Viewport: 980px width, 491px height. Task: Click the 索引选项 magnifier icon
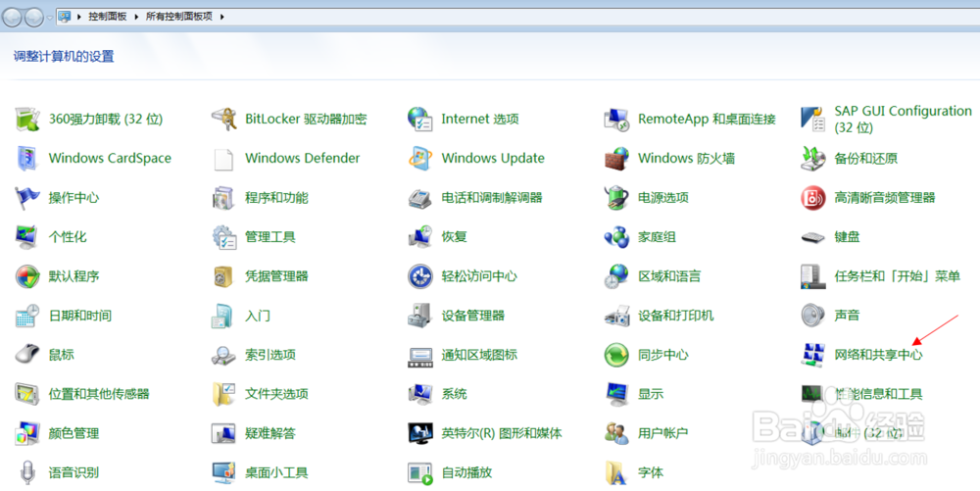point(223,355)
